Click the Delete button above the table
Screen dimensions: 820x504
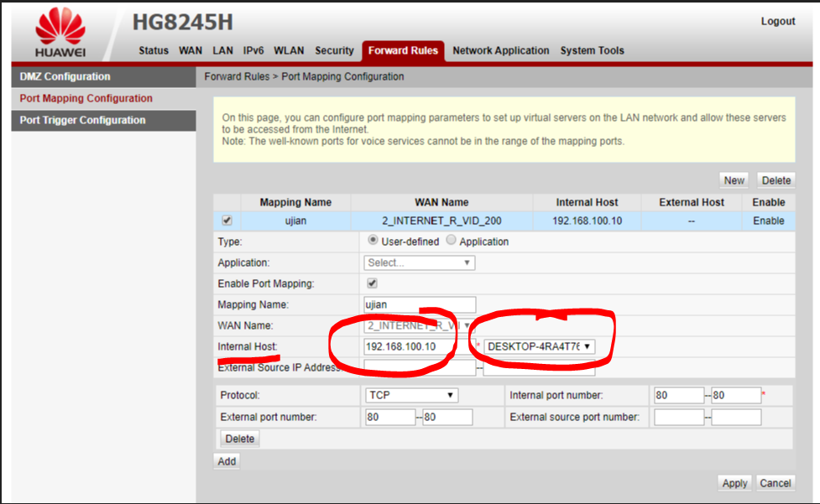tap(776, 180)
